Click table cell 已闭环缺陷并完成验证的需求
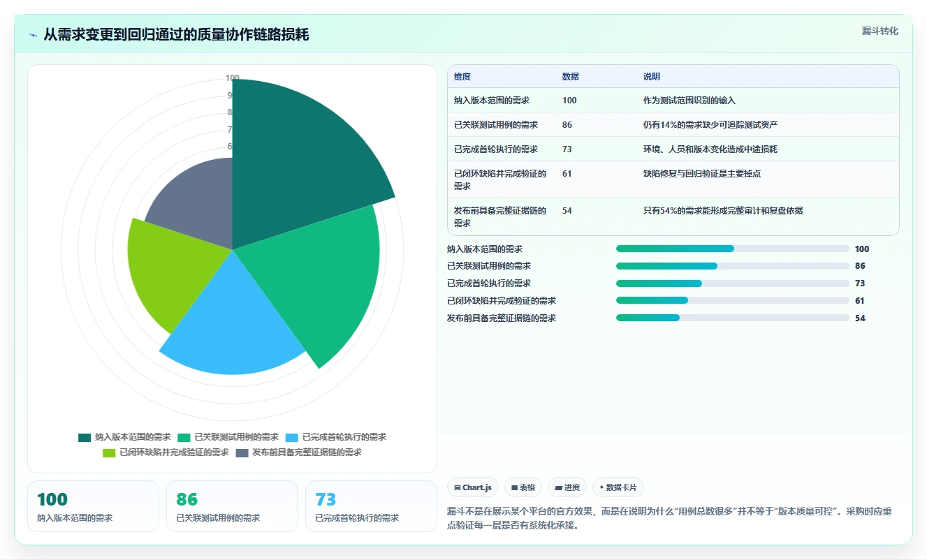 pos(500,180)
